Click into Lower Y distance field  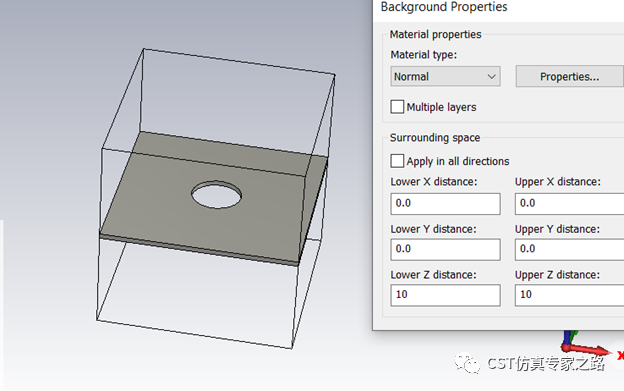(445, 249)
